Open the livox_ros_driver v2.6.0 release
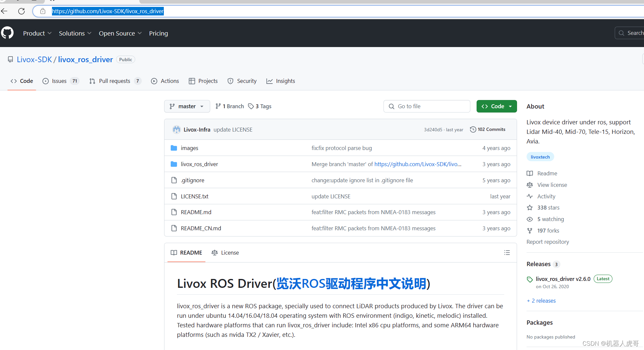The width and height of the screenshot is (644, 350). tap(563, 279)
